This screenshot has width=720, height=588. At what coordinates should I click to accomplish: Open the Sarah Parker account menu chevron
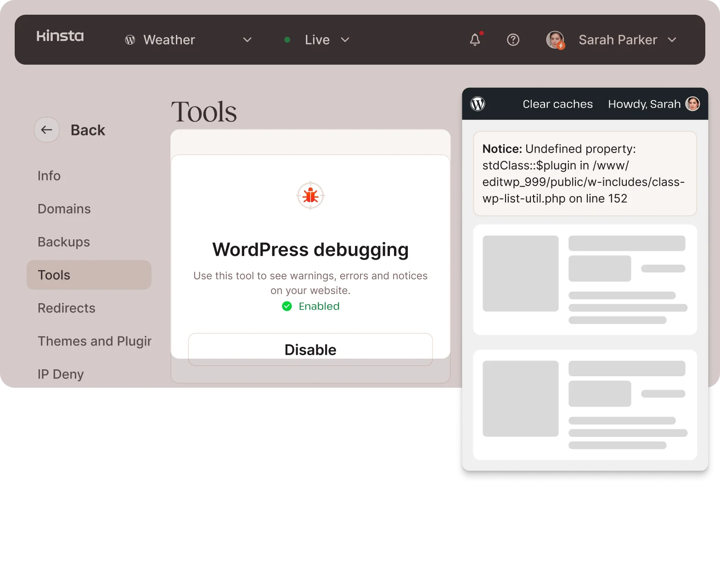(x=672, y=40)
